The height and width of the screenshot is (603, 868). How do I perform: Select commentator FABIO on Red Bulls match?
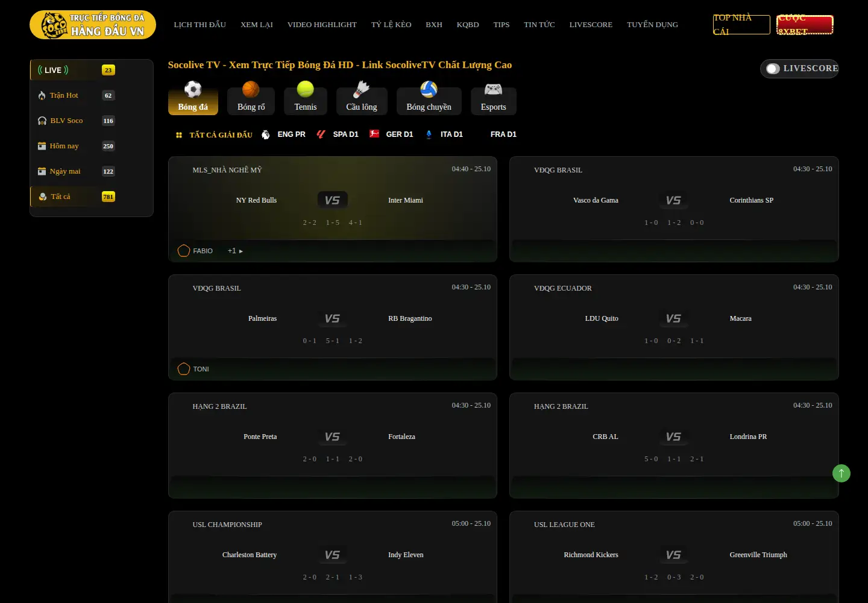pos(195,251)
